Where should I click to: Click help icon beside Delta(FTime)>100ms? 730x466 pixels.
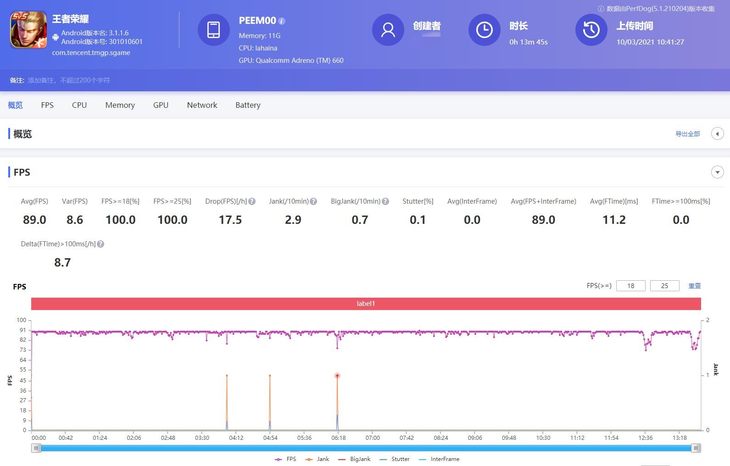pyautogui.click(x=101, y=244)
